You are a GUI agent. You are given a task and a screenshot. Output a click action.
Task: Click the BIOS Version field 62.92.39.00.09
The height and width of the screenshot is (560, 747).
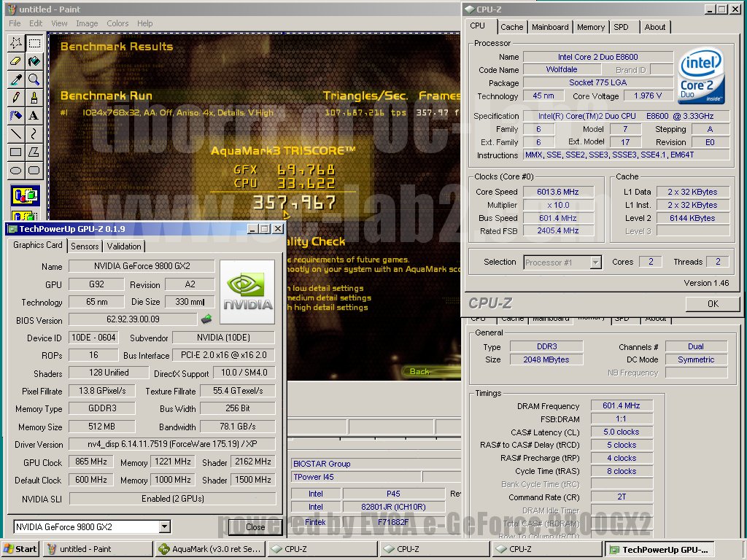click(133, 319)
